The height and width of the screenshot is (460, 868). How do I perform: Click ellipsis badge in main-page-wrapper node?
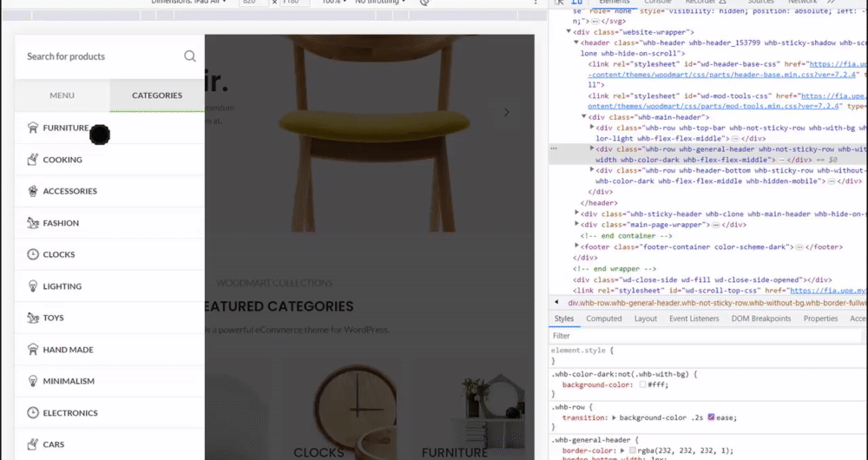coord(716,225)
